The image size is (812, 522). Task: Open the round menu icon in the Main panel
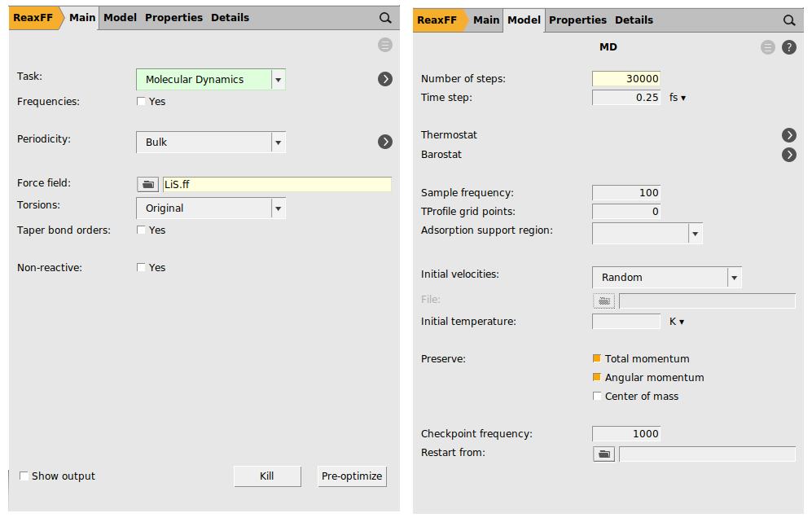(x=385, y=45)
